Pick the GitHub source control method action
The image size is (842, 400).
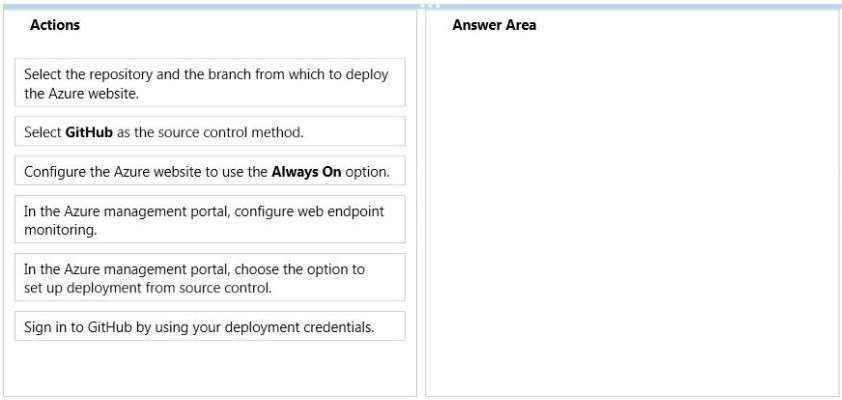click(210, 132)
